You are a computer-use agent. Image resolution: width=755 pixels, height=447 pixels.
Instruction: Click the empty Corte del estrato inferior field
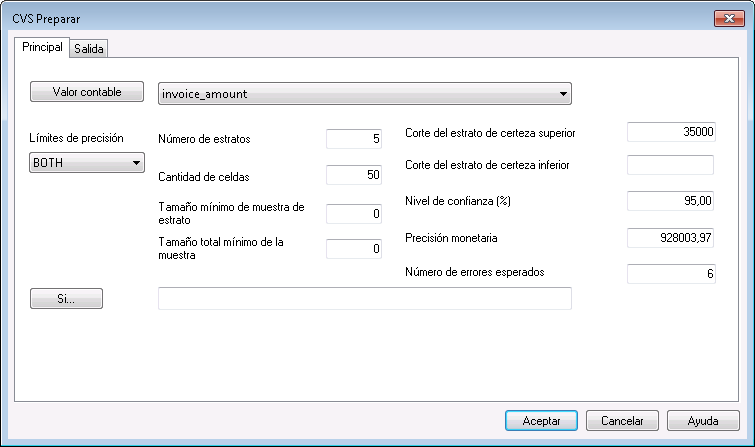(670, 165)
